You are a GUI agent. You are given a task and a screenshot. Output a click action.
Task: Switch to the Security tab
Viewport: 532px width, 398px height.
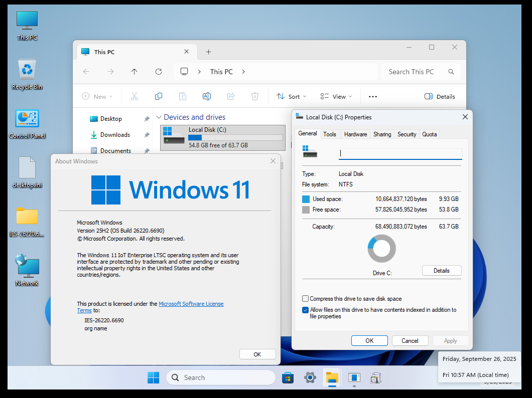(407, 134)
